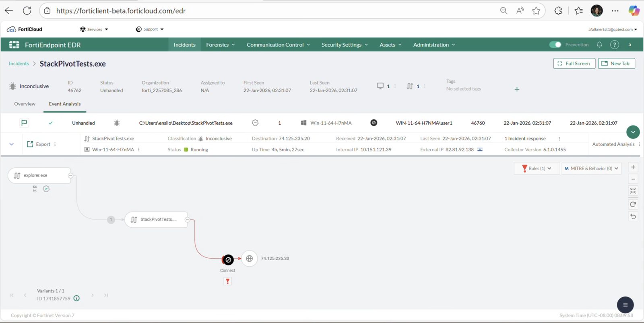Add a tag with plus button
This screenshot has height=323, width=644.
[x=517, y=89]
